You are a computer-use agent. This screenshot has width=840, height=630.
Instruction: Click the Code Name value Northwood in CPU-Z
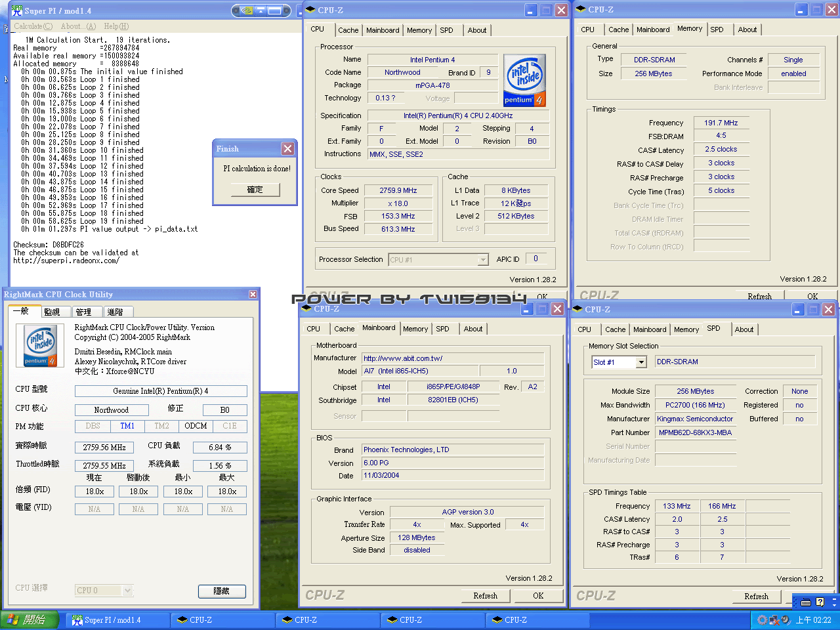pyautogui.click(x=403, y=73)
